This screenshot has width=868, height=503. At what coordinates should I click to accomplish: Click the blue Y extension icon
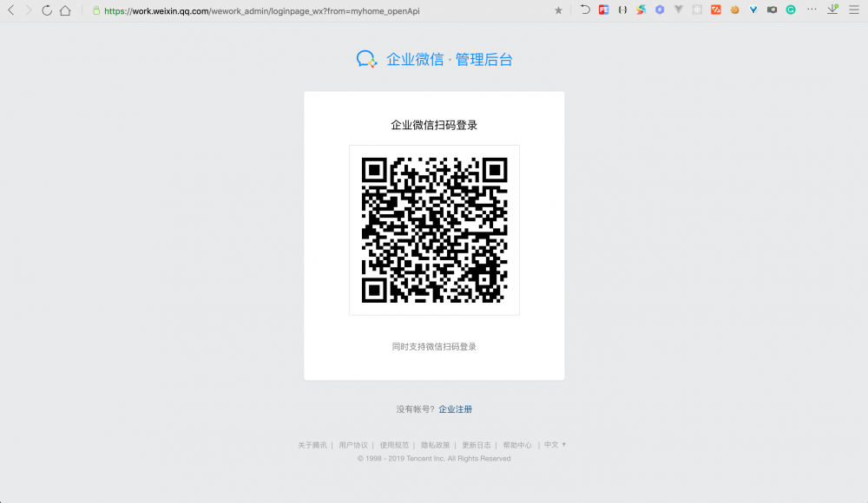tap(753, 10)
